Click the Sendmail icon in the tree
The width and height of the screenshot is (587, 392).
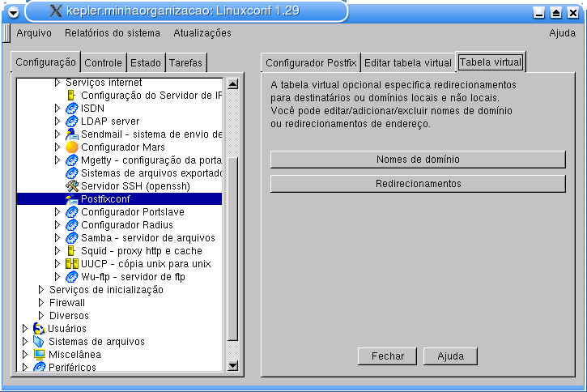pyautogui.click(x=71, y=134)
